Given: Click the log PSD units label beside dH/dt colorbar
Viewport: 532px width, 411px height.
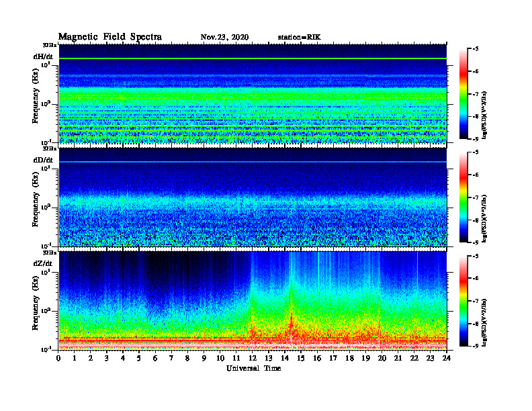Looking at the screenshot, I should (484, 115).
